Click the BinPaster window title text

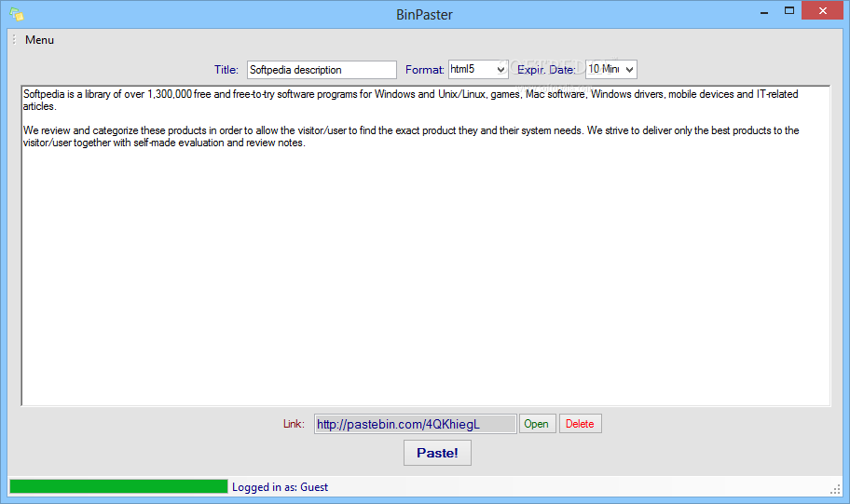424,15
